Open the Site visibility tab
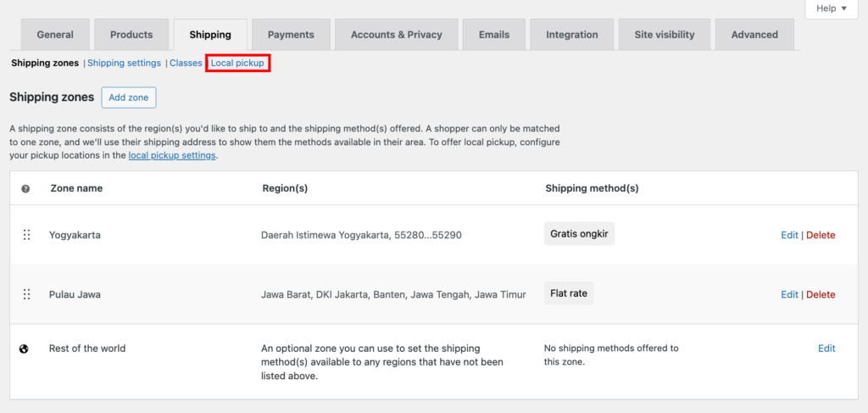 tap(665, 35)
